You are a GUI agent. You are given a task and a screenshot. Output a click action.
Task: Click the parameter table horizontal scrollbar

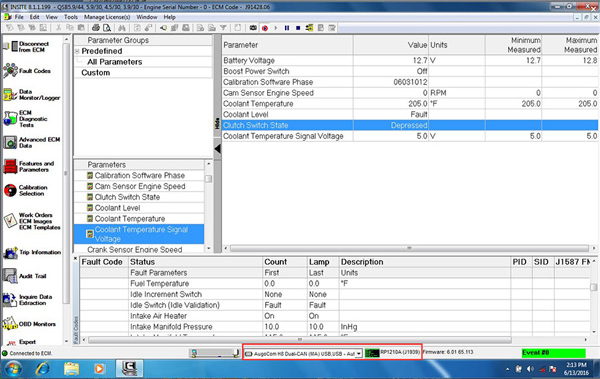[x=409, y=248]
